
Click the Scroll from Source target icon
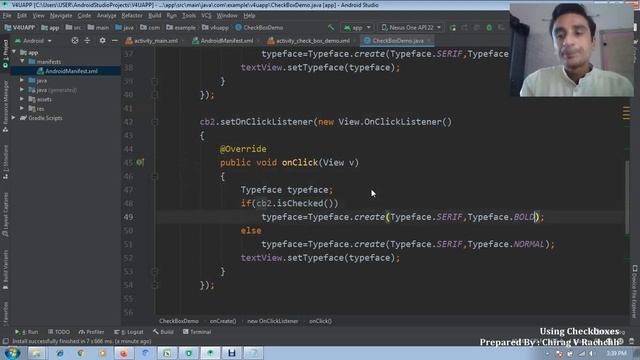tap(75, 40)
